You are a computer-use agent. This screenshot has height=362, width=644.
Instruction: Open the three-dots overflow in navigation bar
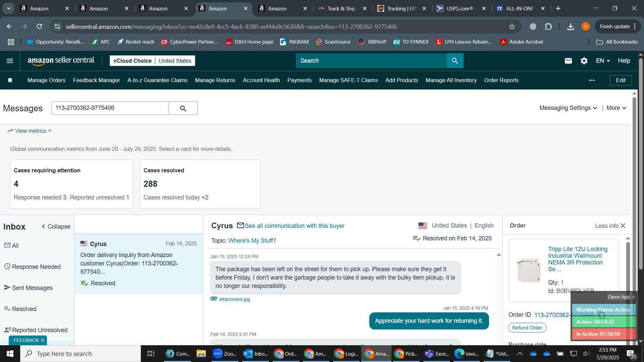592,80
